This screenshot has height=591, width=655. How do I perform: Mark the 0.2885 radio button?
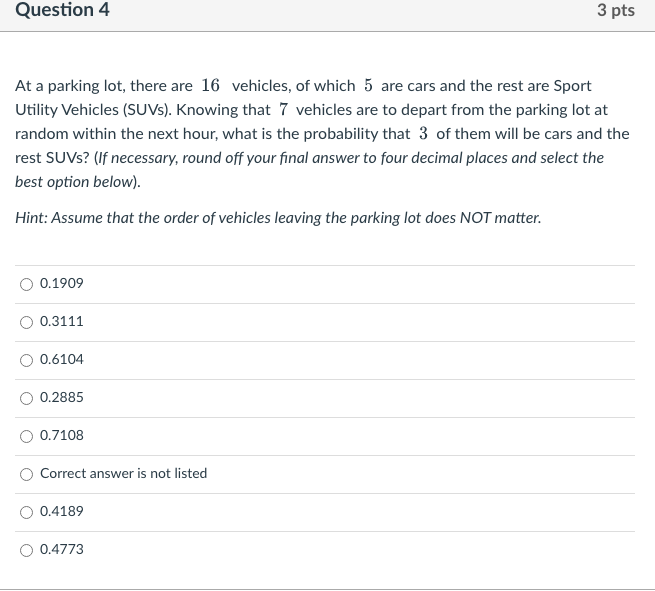coord(26,398)
